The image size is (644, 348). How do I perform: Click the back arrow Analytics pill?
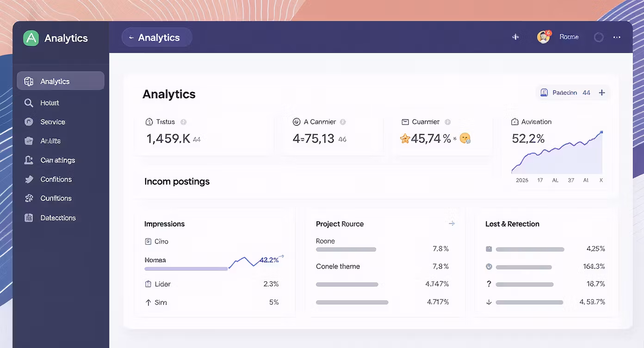point(157,37)
